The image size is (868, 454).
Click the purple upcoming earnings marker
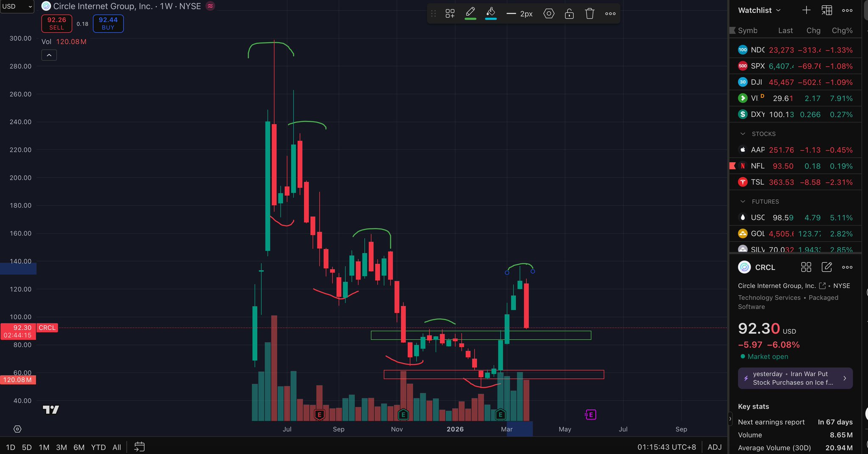(x=590, y=415)
